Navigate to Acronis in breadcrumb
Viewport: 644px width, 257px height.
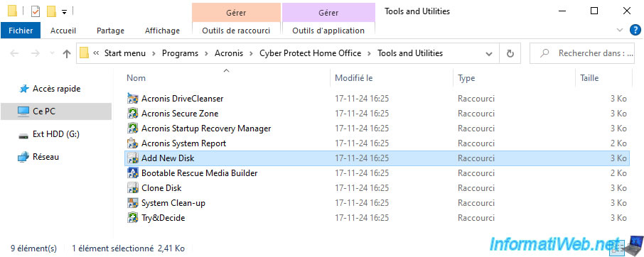[x=229, y=53]
